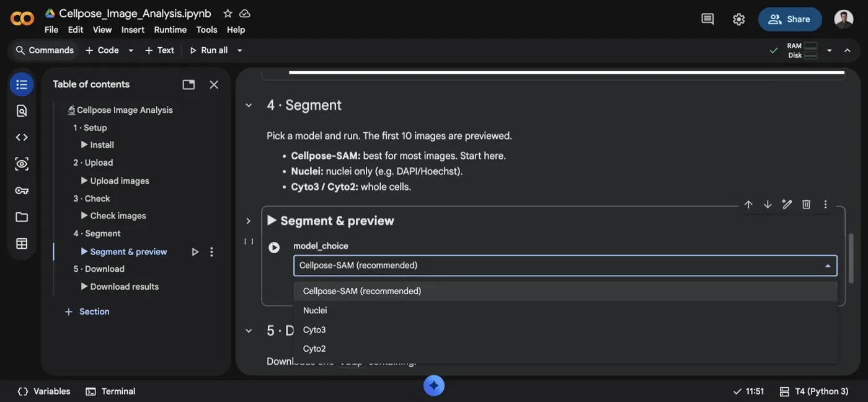The height and width of the screenshot is (402, 868).
Task: Open the Runtime menu
Action: (x=170, y=30)
